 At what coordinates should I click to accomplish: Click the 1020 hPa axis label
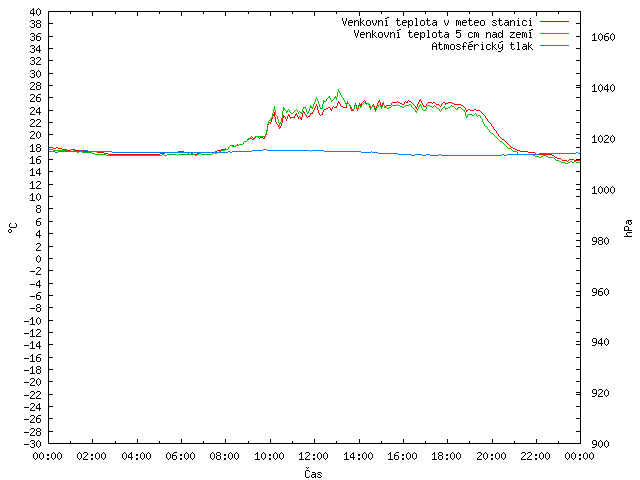(603, 140)
